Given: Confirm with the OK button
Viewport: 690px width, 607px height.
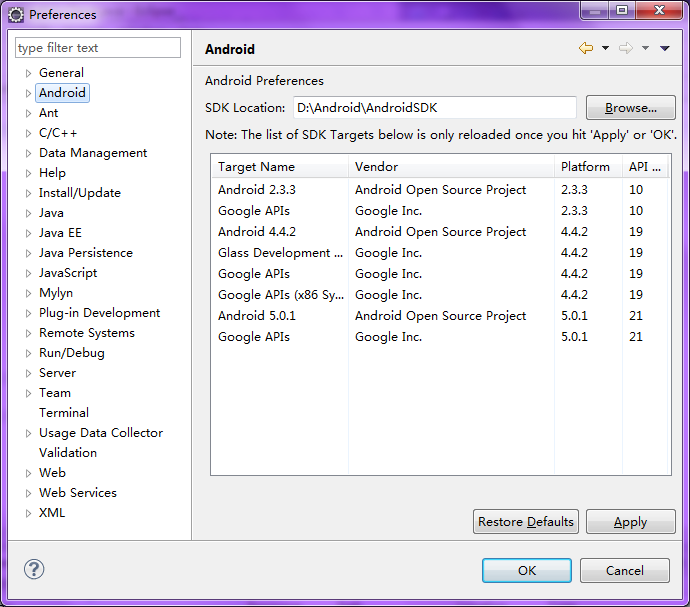Looking at the screenshot, I should (x=527, y=570).
